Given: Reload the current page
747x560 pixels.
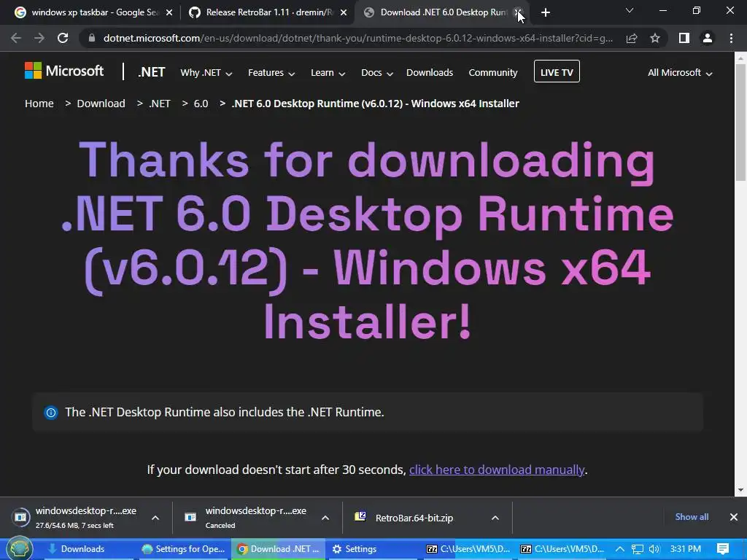Looking at the screenshot, I should [x=63, y=38].
